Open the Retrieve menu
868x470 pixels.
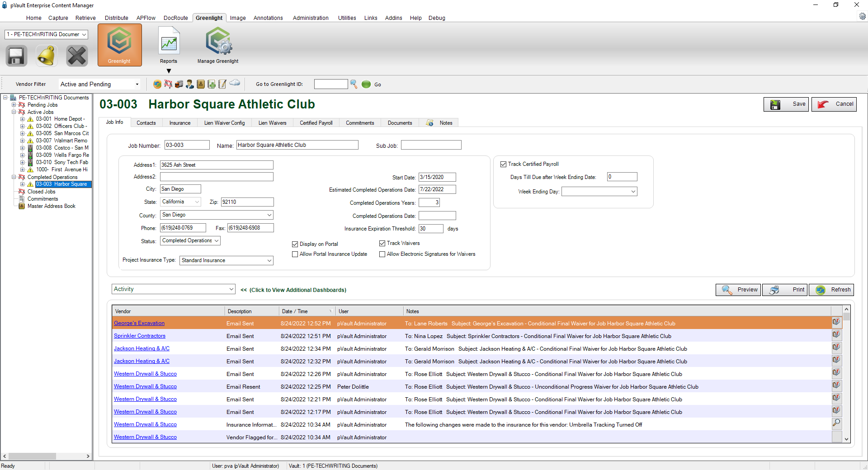(x=85, y=18)
